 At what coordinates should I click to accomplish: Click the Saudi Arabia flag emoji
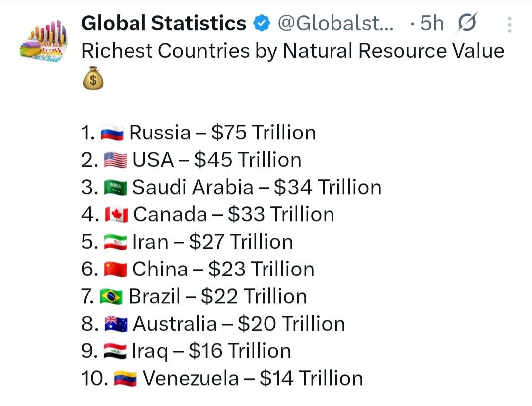(115, 188)
